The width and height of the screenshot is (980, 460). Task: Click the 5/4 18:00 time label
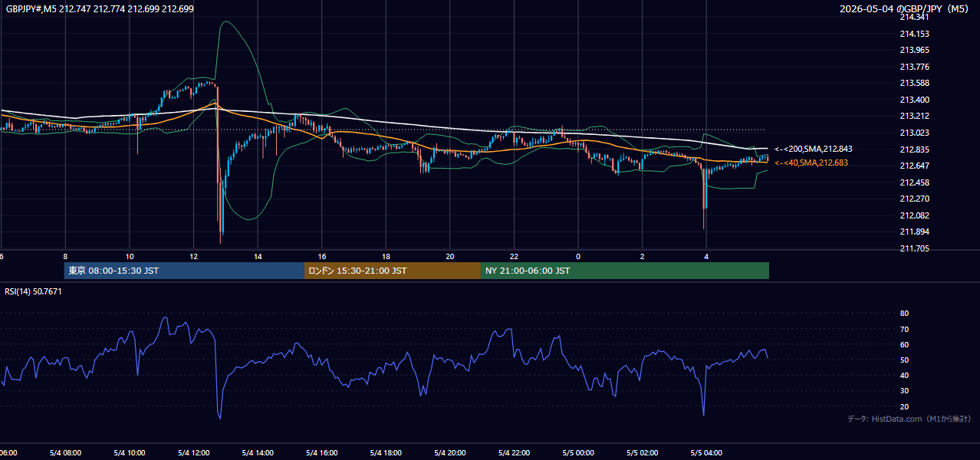386,453
